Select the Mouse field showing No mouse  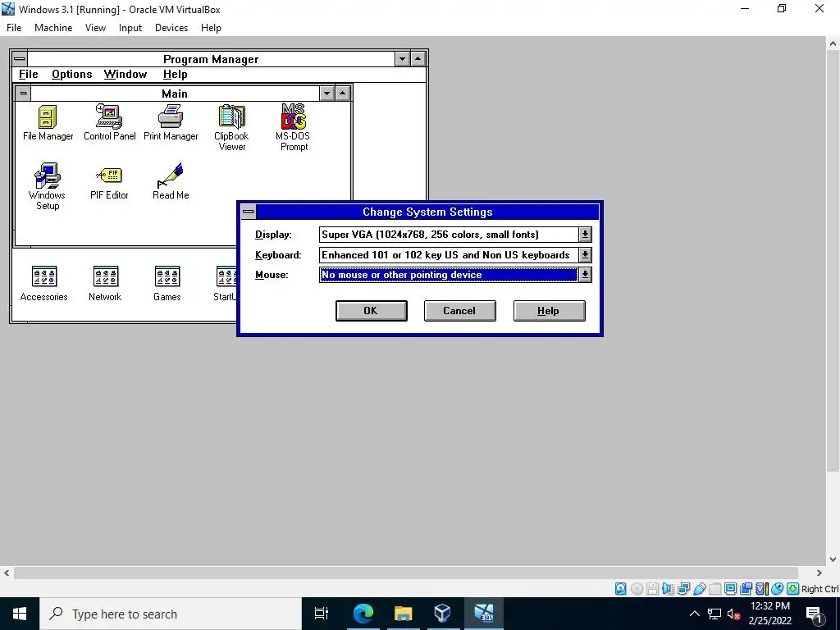[x=449, y=275]
